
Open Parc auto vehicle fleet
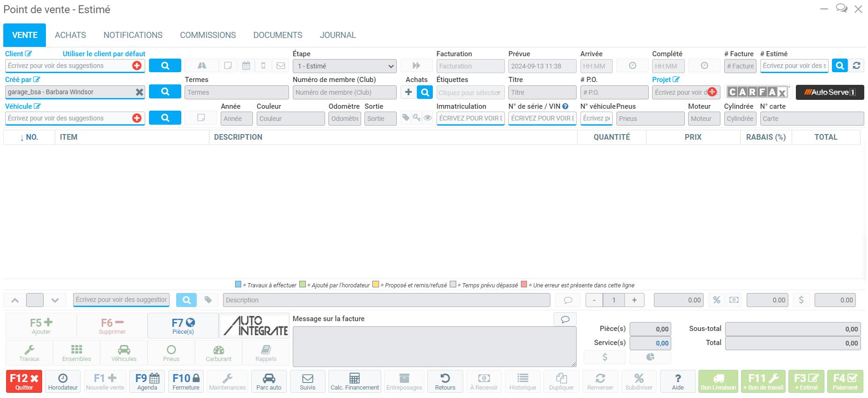tap(269, 381)
